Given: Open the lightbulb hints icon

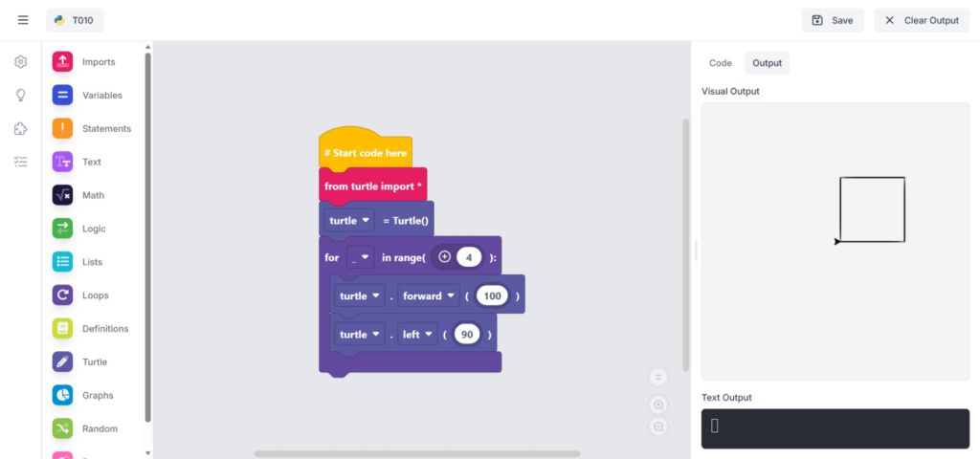Looking at the screenshot, I should tap(21, 96).
